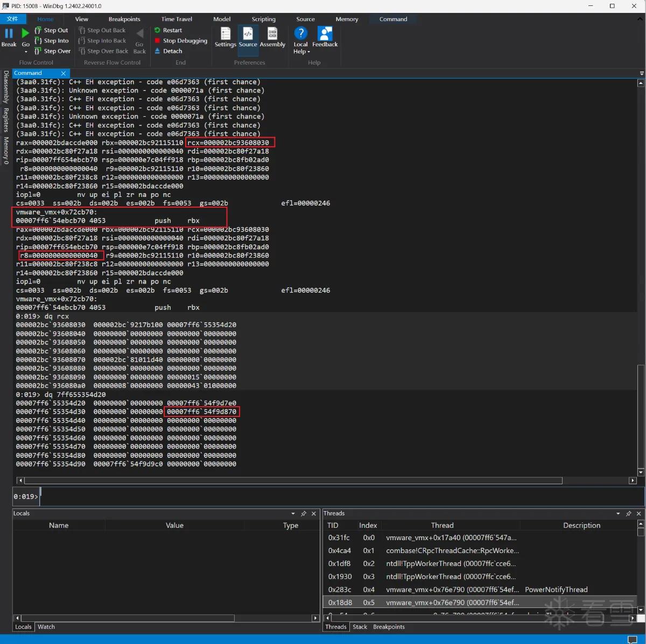Open the Locals panel options dropdown
The width and height of the screenshot is (646, 644).
(x=293, y=514)
